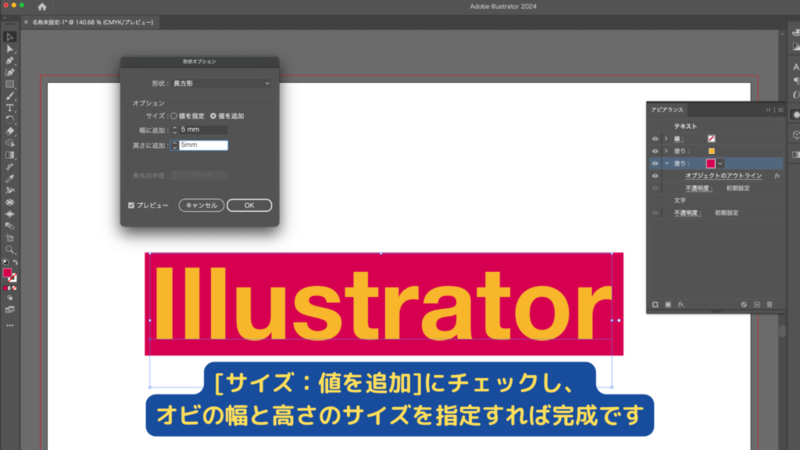Open the Edit Toolbar three-dots button

pyautogui.click(x=10, y=326)
